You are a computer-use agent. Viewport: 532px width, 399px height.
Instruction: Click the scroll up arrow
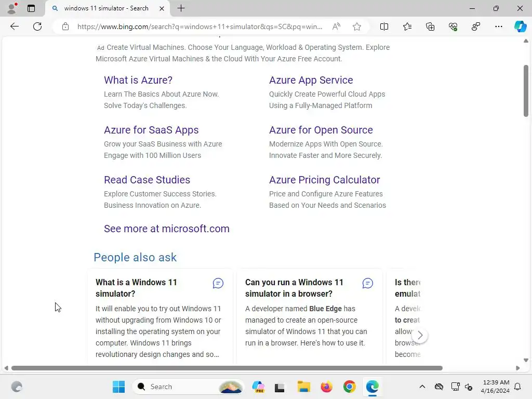click(x=526, y=41)
